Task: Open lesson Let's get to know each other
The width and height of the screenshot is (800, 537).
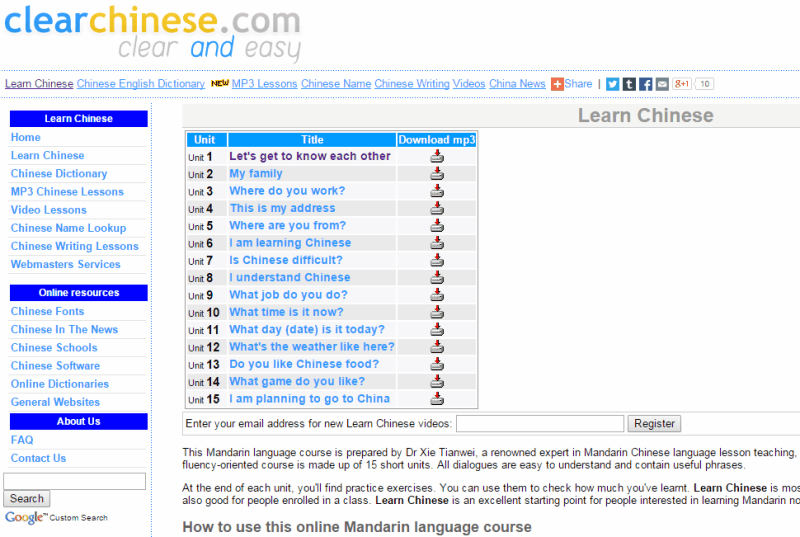Action: coord(310,156)
